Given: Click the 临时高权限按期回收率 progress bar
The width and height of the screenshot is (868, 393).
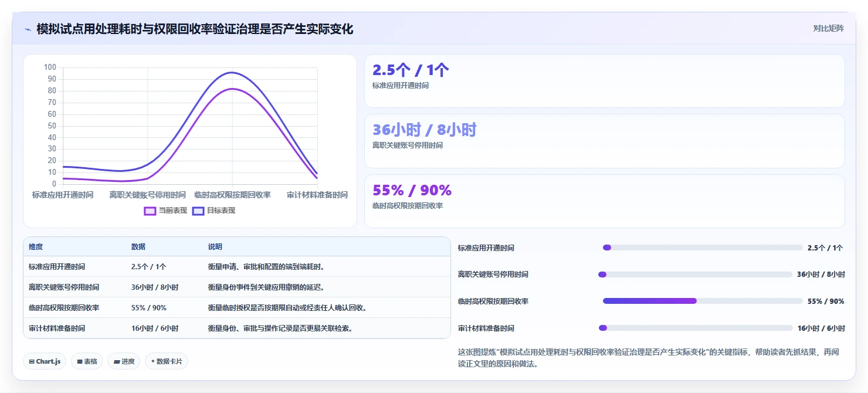Looking at the screenshot, I should 703,301.
